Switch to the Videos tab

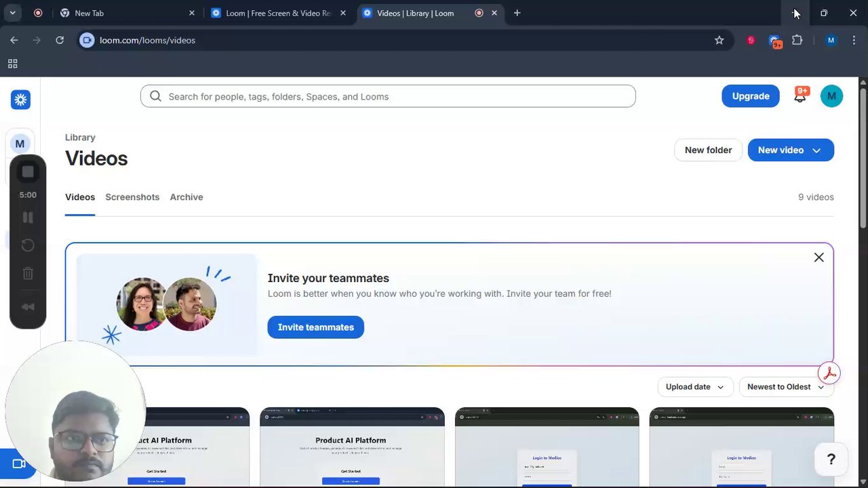80,197
